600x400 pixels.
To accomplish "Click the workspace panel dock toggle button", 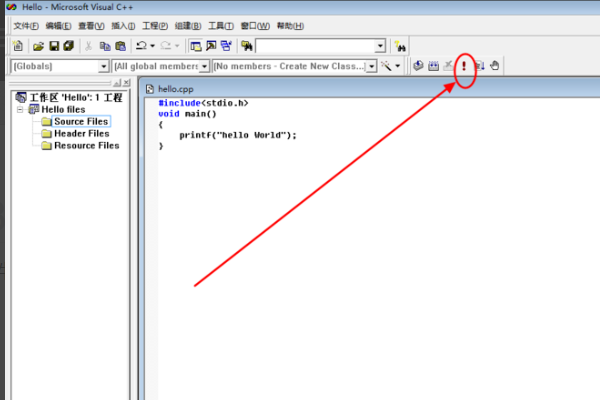I will 117,82.
